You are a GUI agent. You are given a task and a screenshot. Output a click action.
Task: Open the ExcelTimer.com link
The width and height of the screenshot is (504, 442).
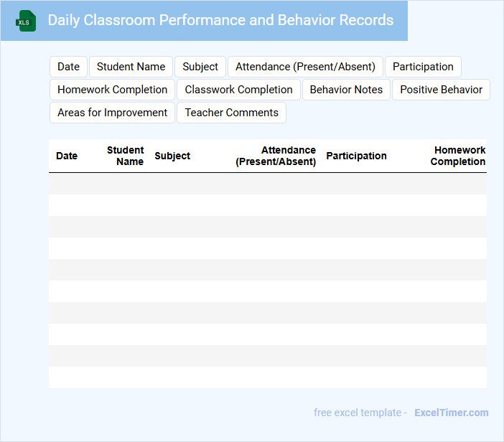(x=451, y=413)
